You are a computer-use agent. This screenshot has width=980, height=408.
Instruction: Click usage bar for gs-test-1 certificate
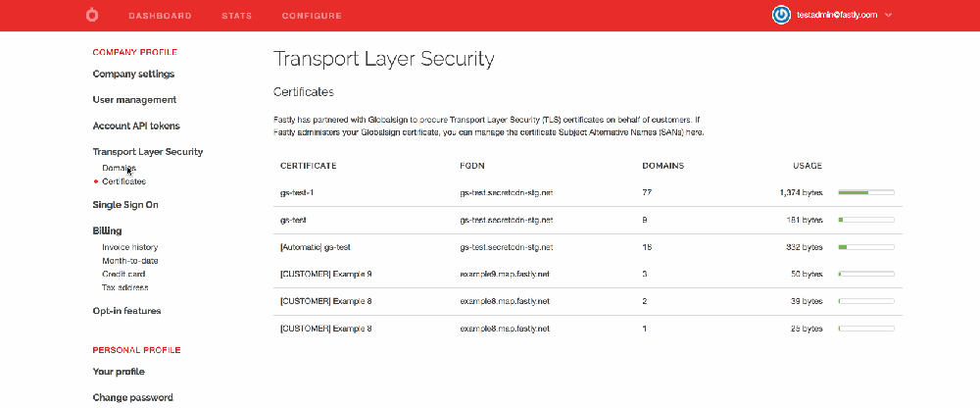[x=865, y=193]
